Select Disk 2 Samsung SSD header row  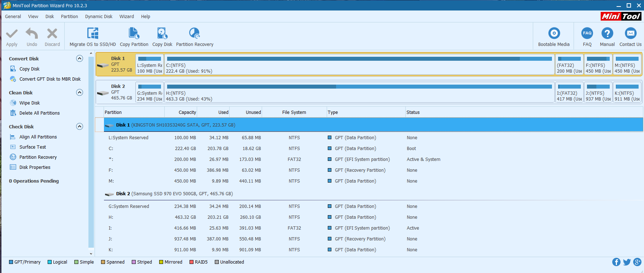click(x=373, y=194)
